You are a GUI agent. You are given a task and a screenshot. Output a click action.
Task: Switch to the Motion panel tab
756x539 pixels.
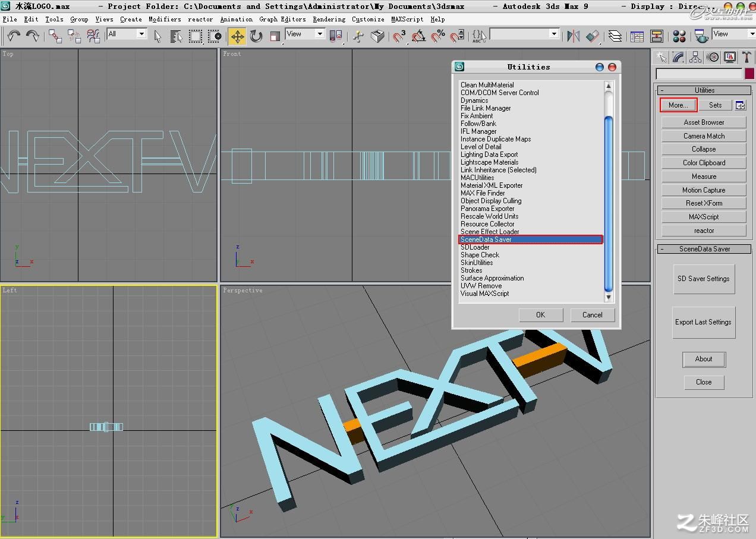713,57
